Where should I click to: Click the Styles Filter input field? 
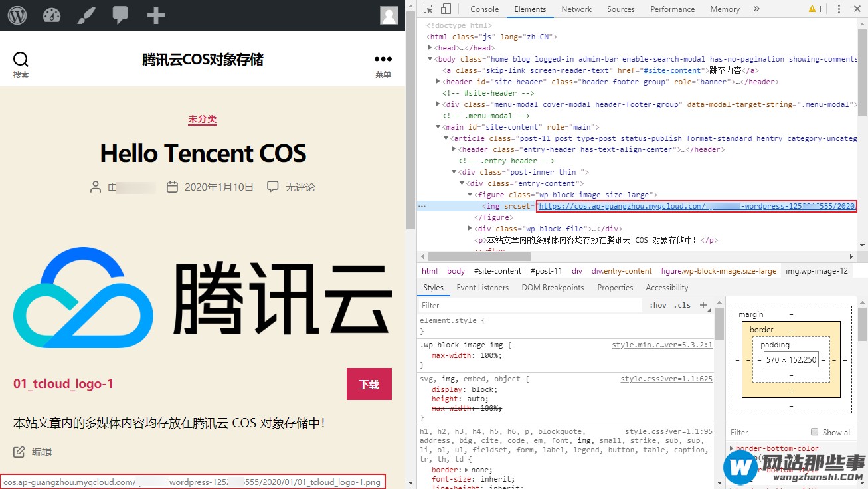click(530, 305)
